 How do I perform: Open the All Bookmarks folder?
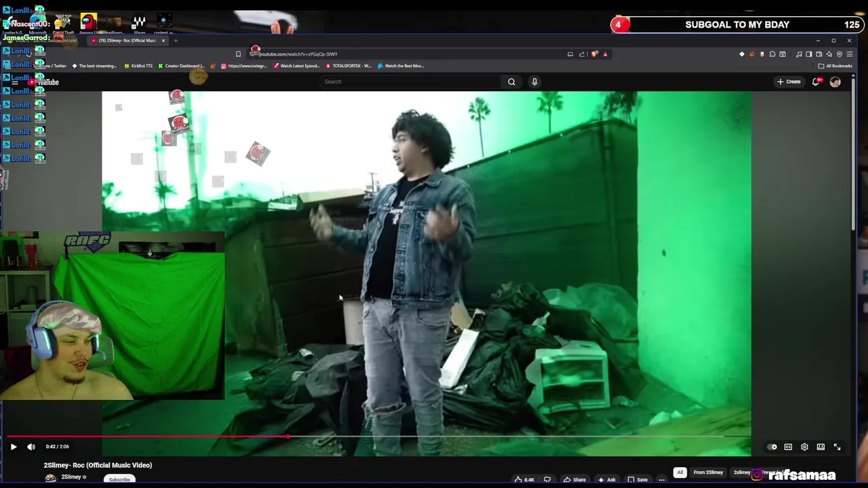coord(835,66)
